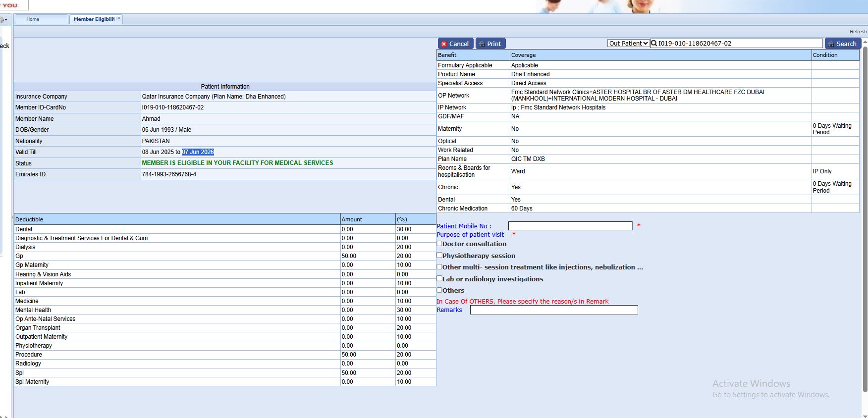Click magnifier icon in member ID search box
The image size is (868, 418).
654,43
